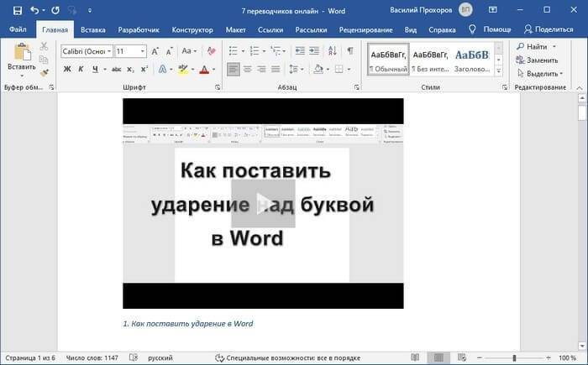Adjust the zoom slider handle
This screenshot has height=365, width=588.
point(514,358)
